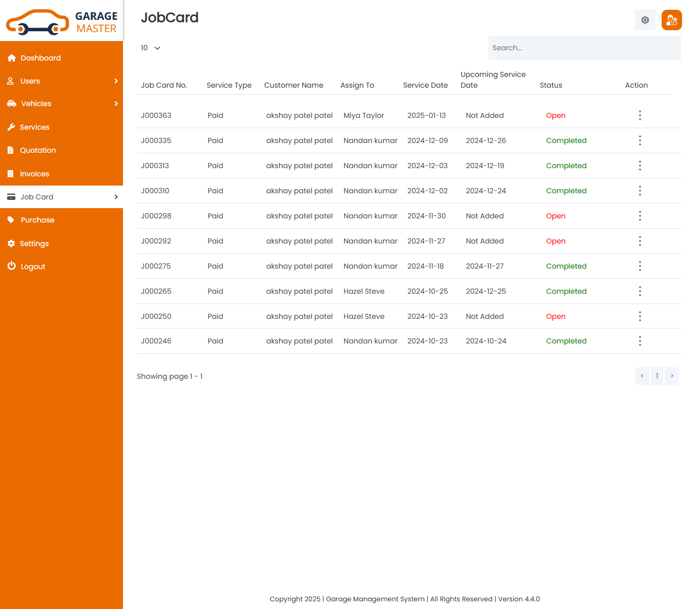Go to Invoices in sidebar
Image resolution: width=700 pixels, height=609 pixels.
34,174
